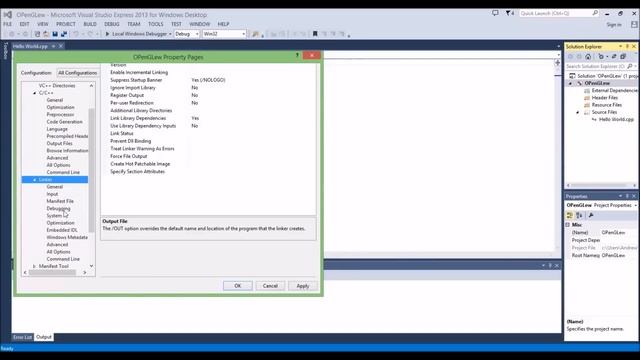Click Apply in the Property Pages dialog
Screen dimensions: 640x360
tap(303, 286)
